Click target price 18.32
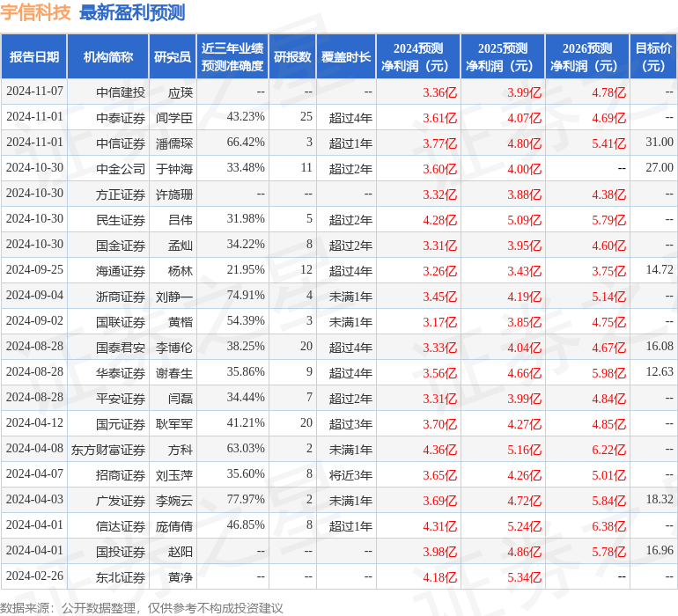The width and height of the screenshot is (678, 616). (660, 499)
